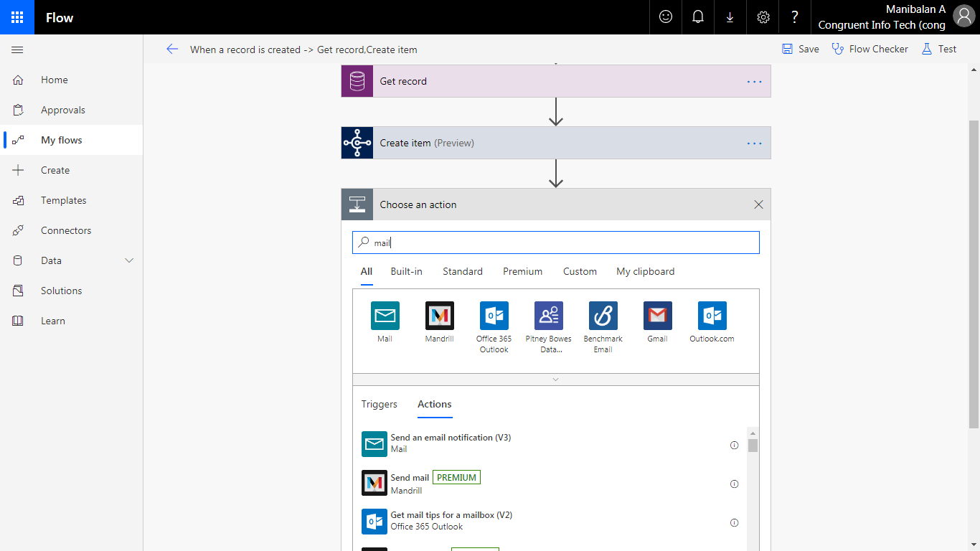Select the Outlook.com connector icon
The image size is (980, 551).
point(712,316)
